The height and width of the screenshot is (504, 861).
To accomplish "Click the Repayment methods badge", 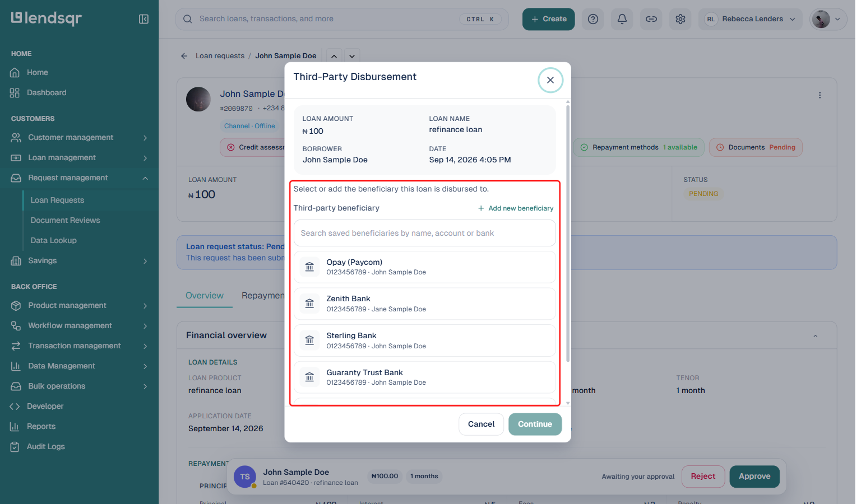I will click(x=639, y=147).
